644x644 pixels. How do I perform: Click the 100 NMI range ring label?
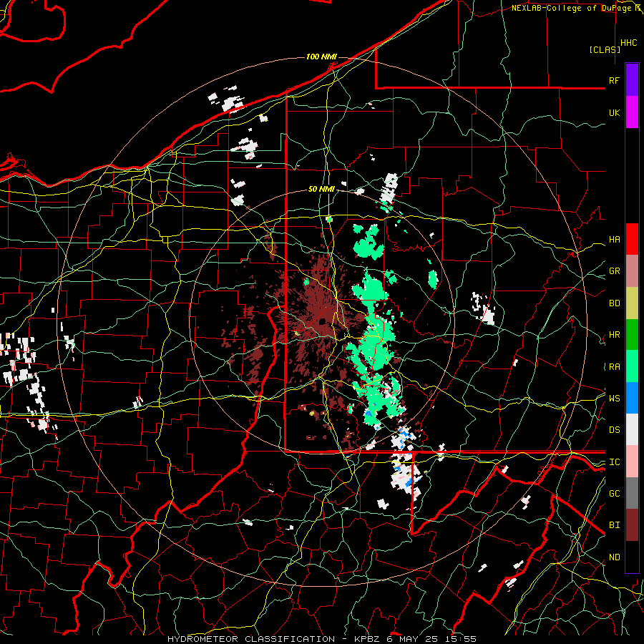coord(321,57)
